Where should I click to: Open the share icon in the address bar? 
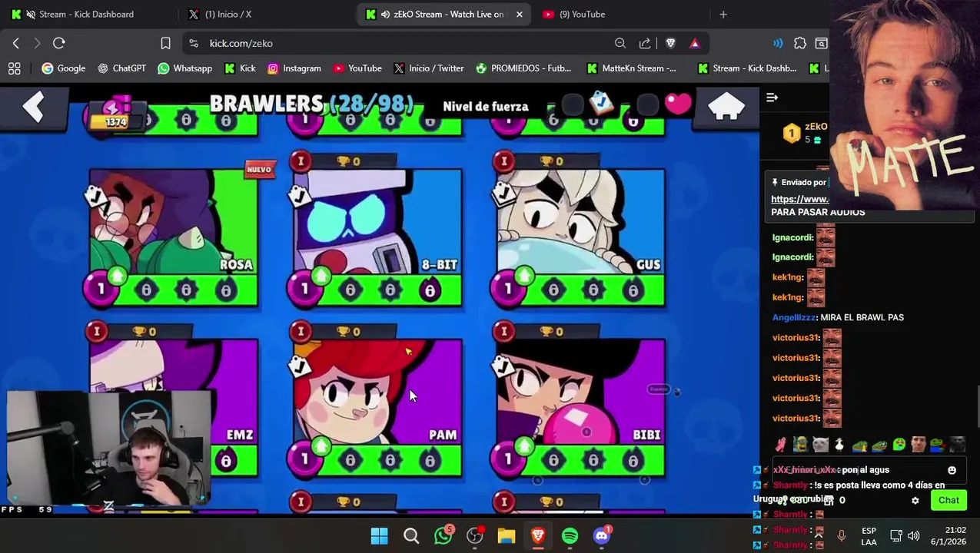click(x=645, y=43)
